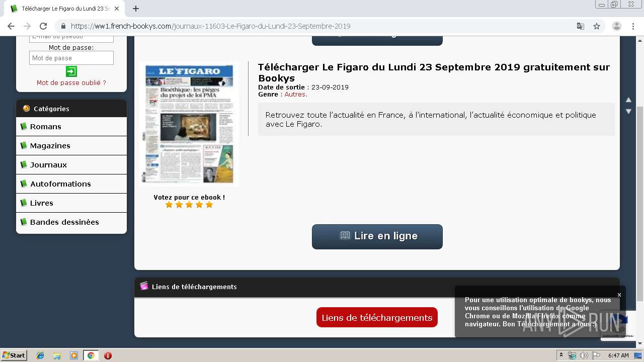The width and height of the screenshot is (644, 362).
Task: Click scrollbar down arrow at bottom
Action: (x=640, y=344)
